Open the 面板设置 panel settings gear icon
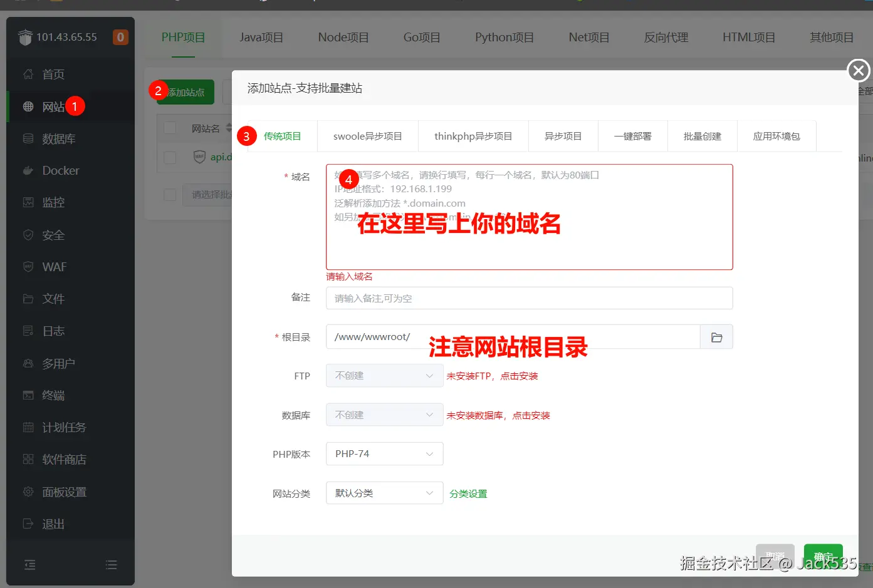873x588 pixels. point(28,492)
